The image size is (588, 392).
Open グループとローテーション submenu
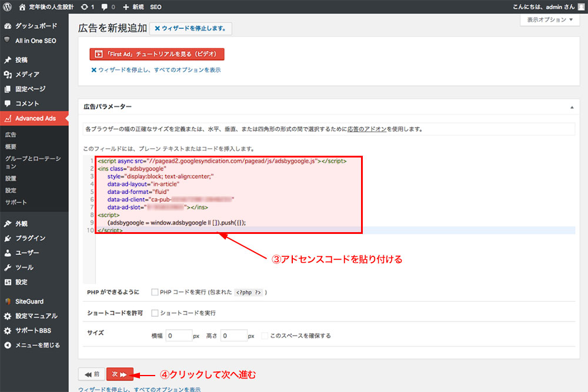(33, 162)
